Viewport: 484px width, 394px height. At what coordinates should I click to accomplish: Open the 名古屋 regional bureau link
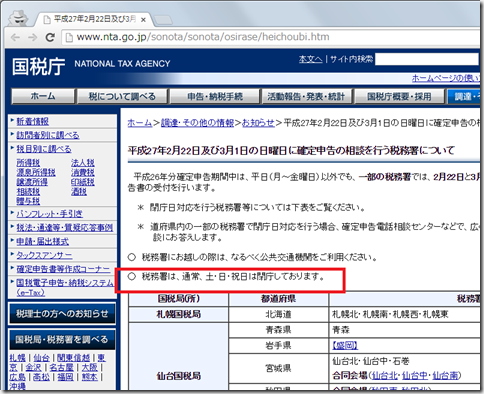(61, 368)
